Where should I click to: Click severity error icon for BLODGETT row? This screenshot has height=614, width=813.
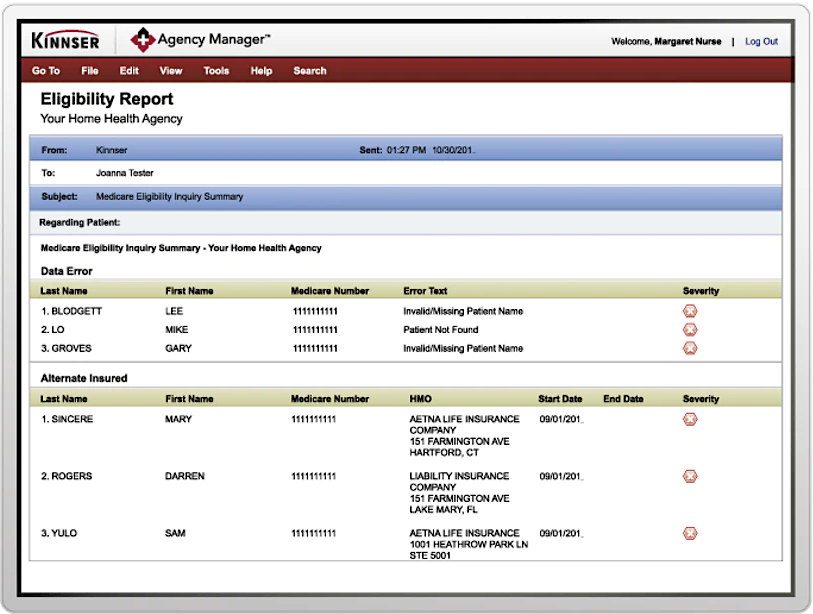tap(690, 311)
